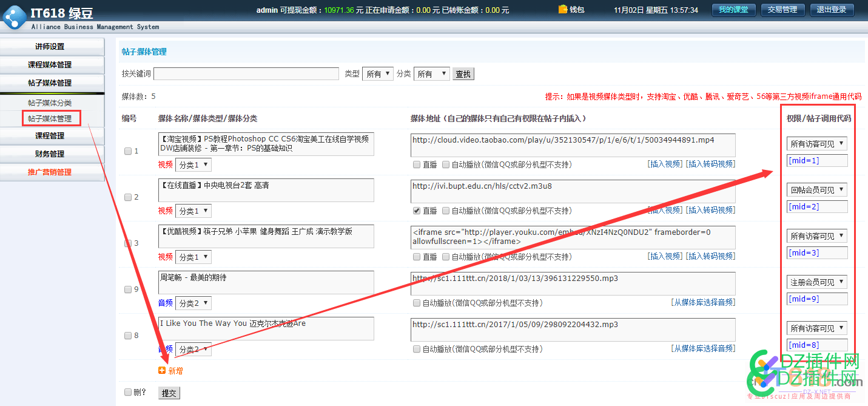Viewport: 868px width, 406px height.
Task: Open the 所有访客可见 permission dropdown for entry 1
Action: pyautogui.click(x=816, y=143)
